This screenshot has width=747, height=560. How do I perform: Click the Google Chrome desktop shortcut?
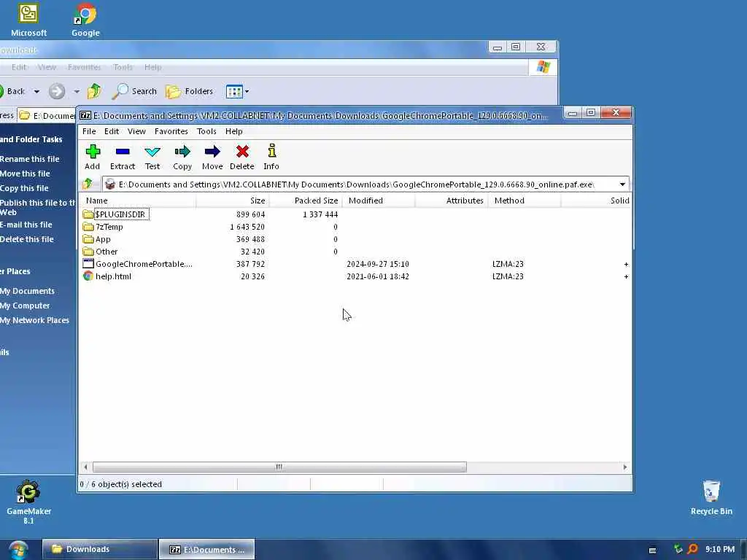[x=86, y=20]
